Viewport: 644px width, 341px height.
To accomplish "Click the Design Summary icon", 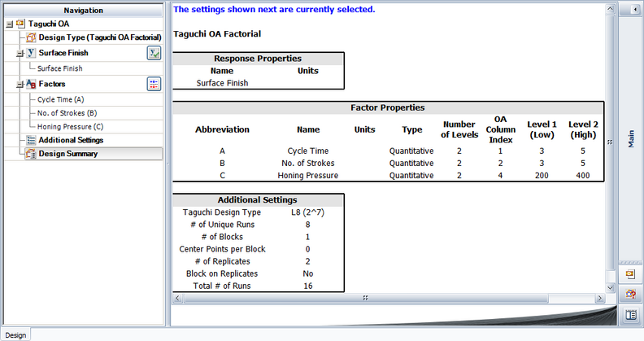I will pos(31,154).
